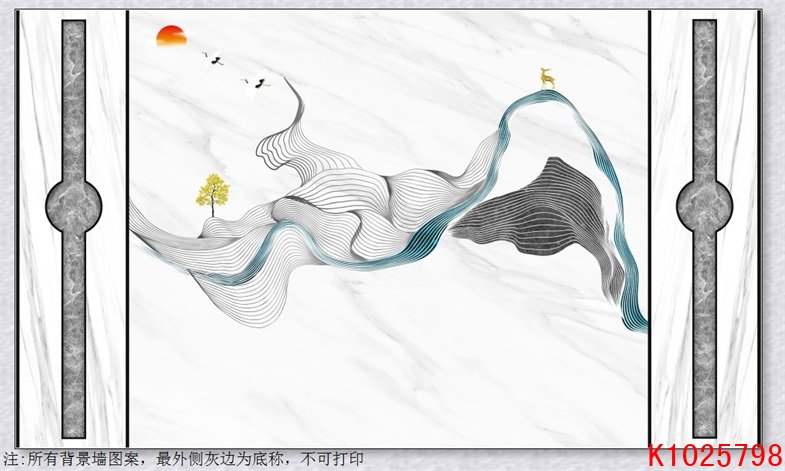The width and height of the screenshot is (785, 471).
Task: Click the round gray marble medallion on right column
Action: [x=704, y=206]
